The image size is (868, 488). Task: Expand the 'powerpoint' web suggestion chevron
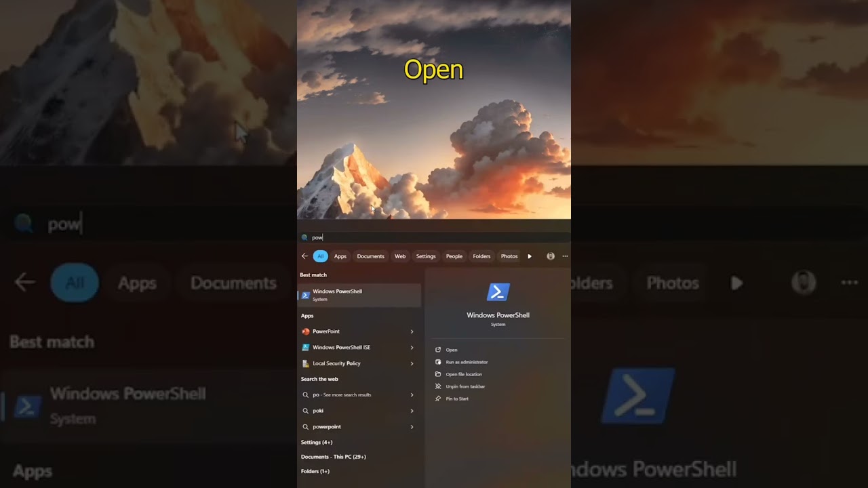pyautogui.click(x=412, y=427)
